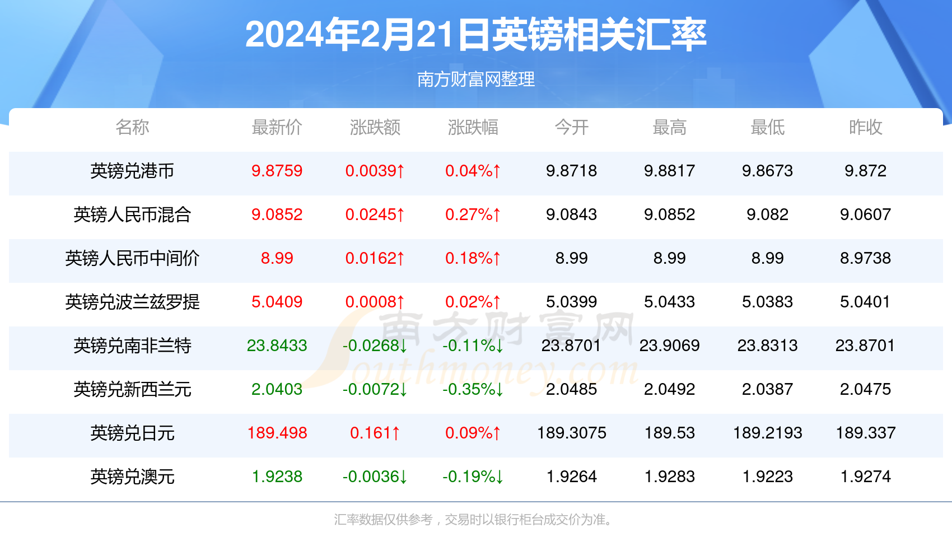Click change value 0.0245↑

(x=375, y=214)
